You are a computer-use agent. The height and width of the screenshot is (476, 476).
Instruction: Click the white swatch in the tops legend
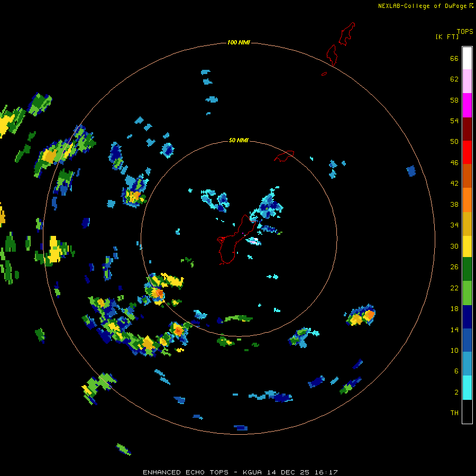467,58
